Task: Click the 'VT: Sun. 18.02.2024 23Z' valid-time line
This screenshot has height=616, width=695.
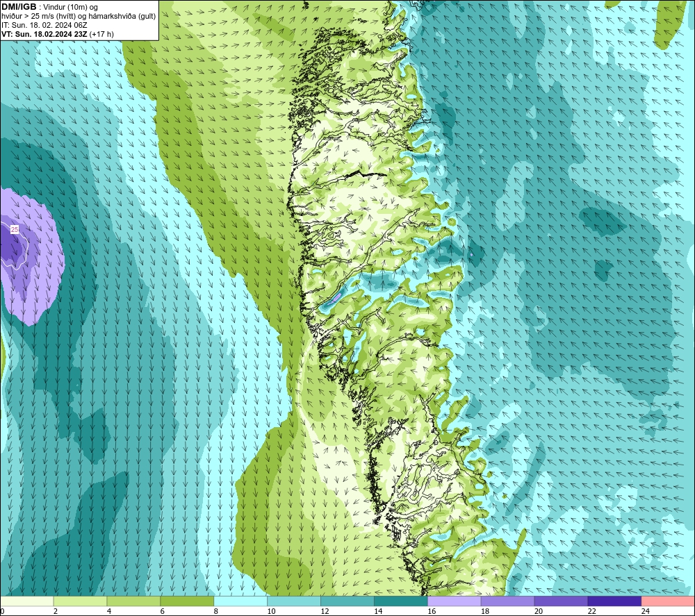Action: 44,34
